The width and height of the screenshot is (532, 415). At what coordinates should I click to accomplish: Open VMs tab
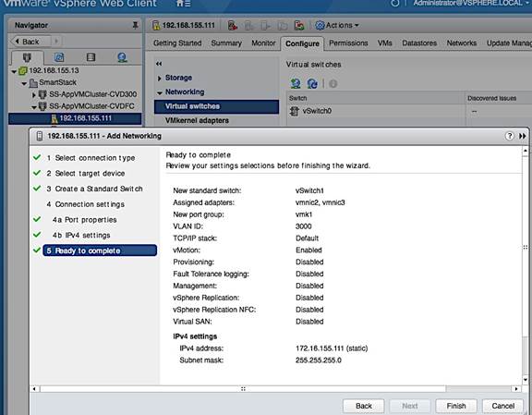[385, 43]
